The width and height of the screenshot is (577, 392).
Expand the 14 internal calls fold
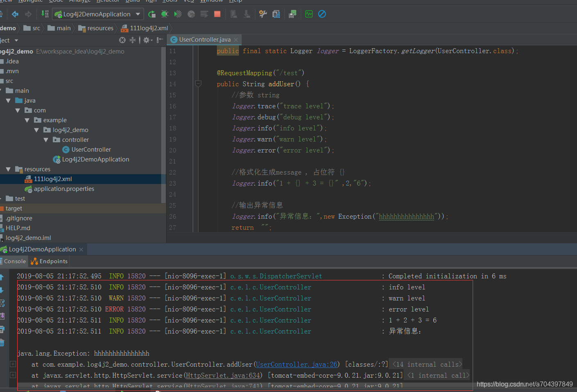[x=427, y=365]
